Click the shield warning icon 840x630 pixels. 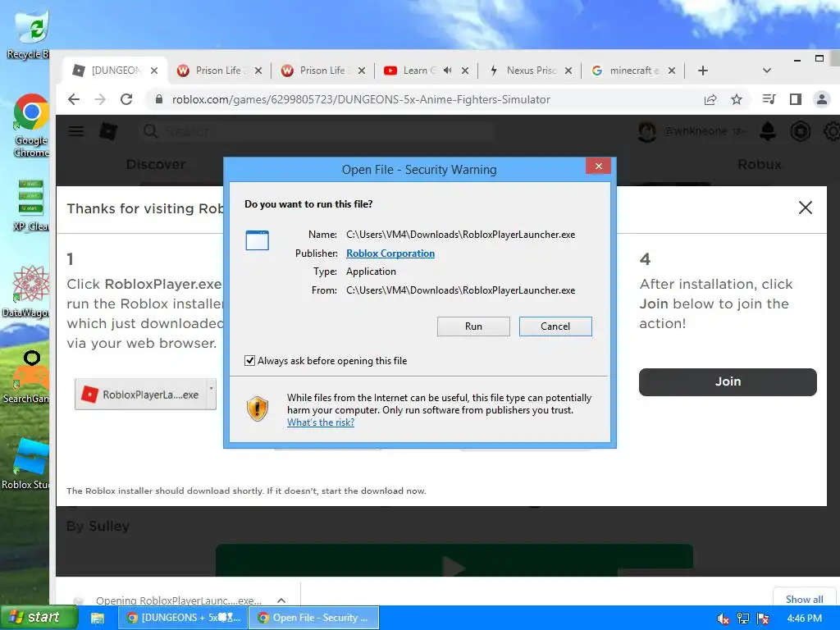click(x=257, y=409)
